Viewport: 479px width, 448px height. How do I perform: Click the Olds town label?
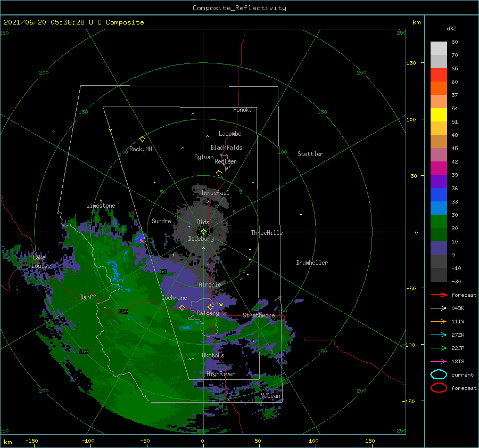pos(203,222)
